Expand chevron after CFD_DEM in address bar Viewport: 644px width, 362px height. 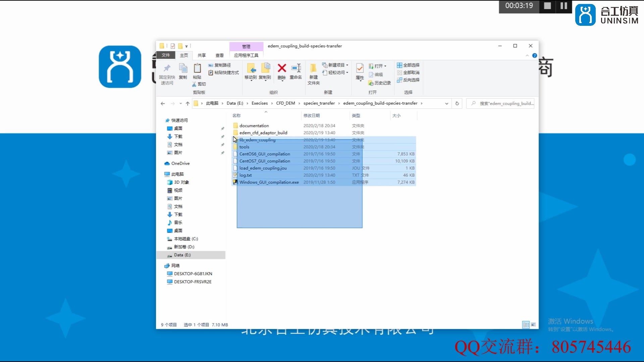pos(299,104)
